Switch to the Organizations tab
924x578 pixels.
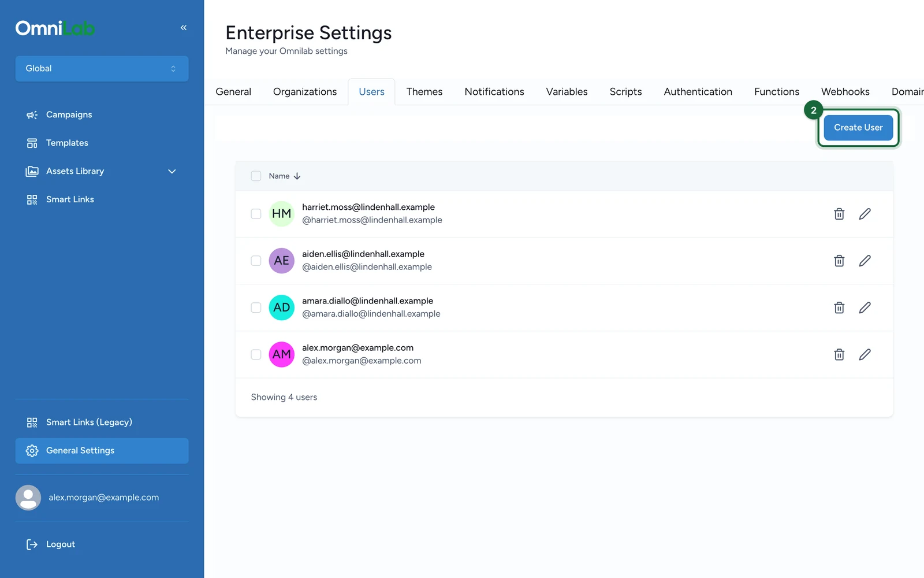click(x=305, y=92)
